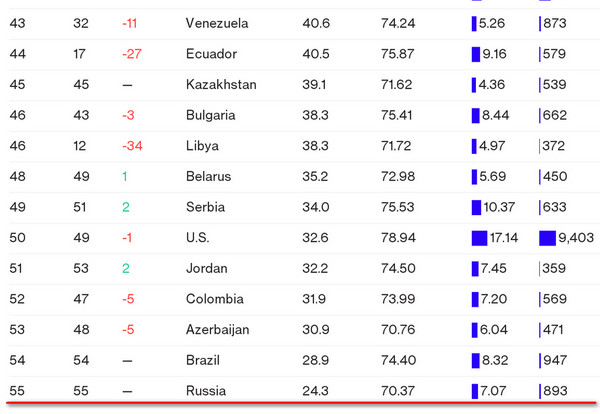
Task: Click the blue bar beside 10.37
Action: click(476, 207)
